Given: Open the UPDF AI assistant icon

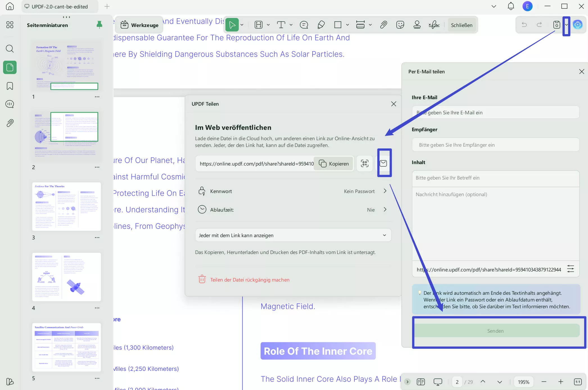Looking at the screenshot, I should pyautogui.click(x=578, y=25).
